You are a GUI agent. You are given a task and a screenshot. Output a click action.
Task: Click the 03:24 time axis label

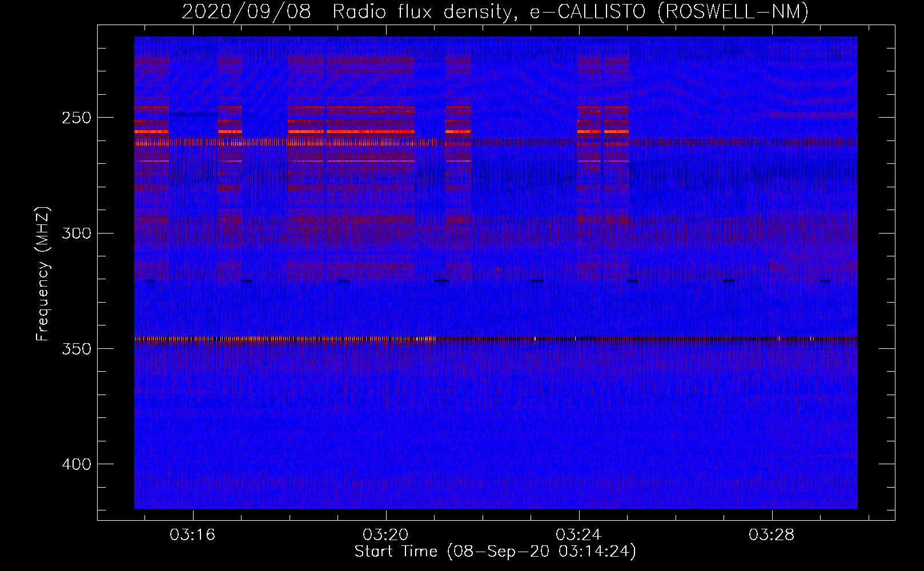tap(578, 535)
